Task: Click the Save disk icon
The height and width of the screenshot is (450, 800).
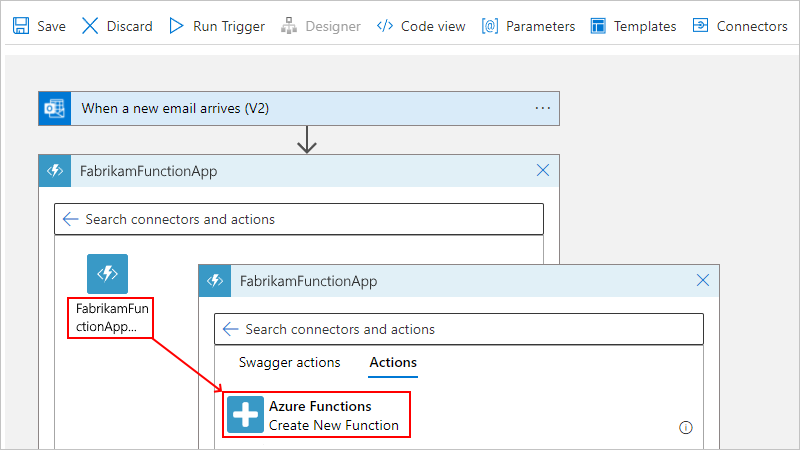Action: (20, 26)
